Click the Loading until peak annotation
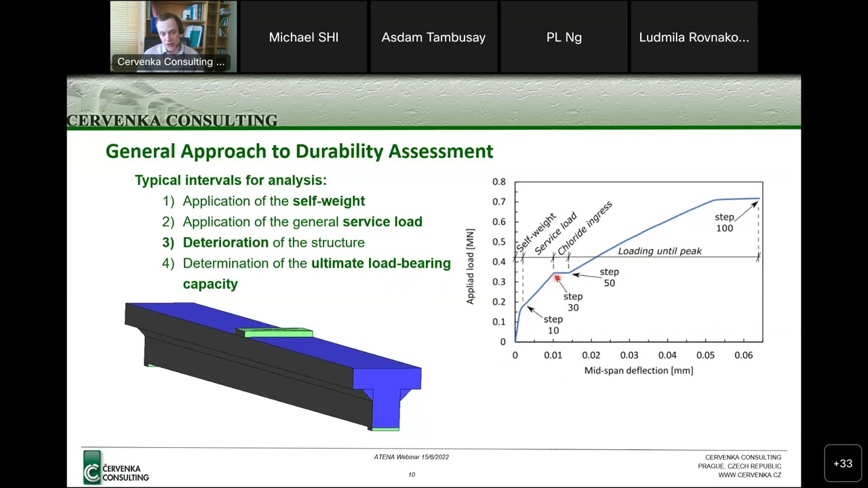Image resolution: width=868 pixels, height=488 pixels. 660,251
